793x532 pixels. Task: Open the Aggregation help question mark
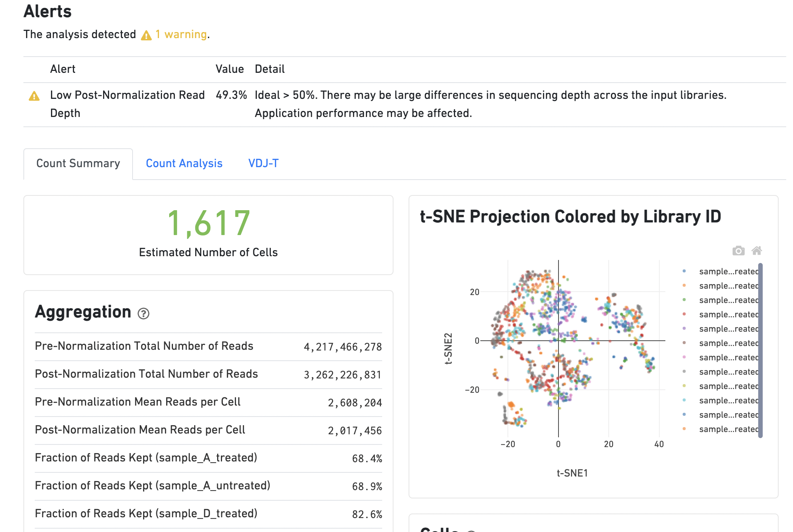(143, 314)
